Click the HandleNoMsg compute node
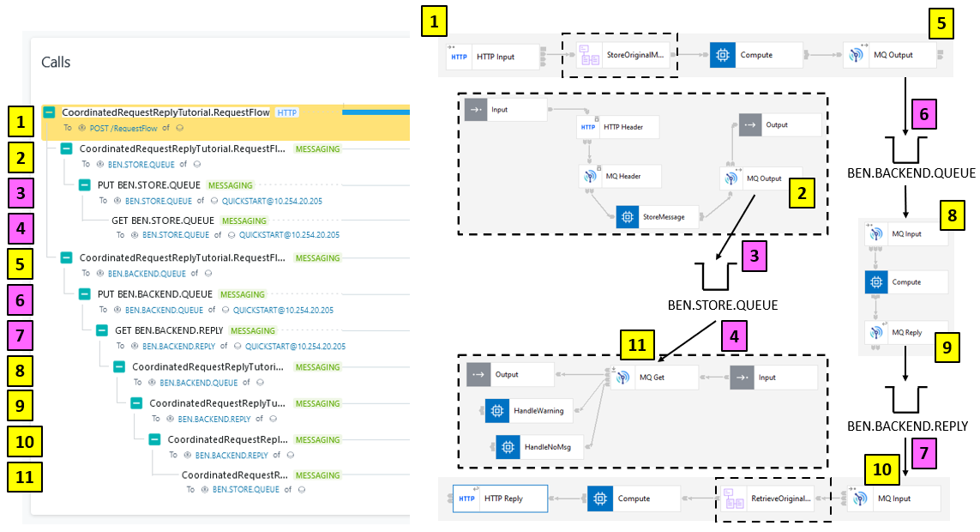 coord(540,446)
